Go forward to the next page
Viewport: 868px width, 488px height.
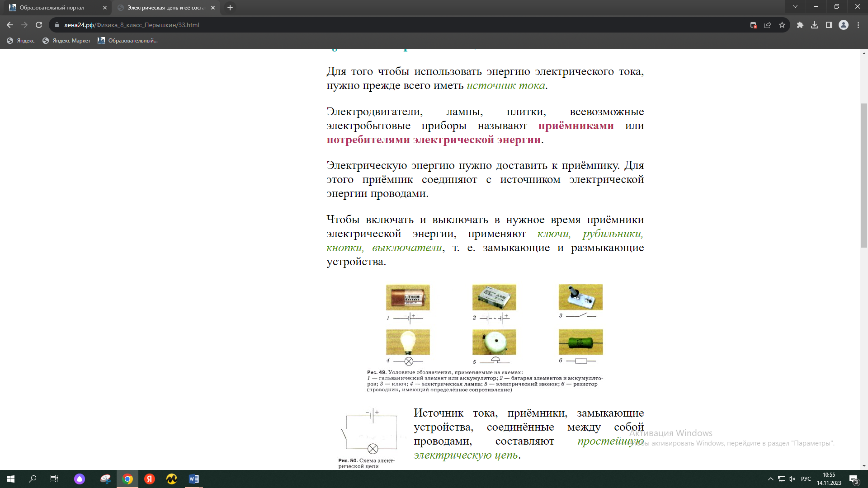click(x=24, y=25)
